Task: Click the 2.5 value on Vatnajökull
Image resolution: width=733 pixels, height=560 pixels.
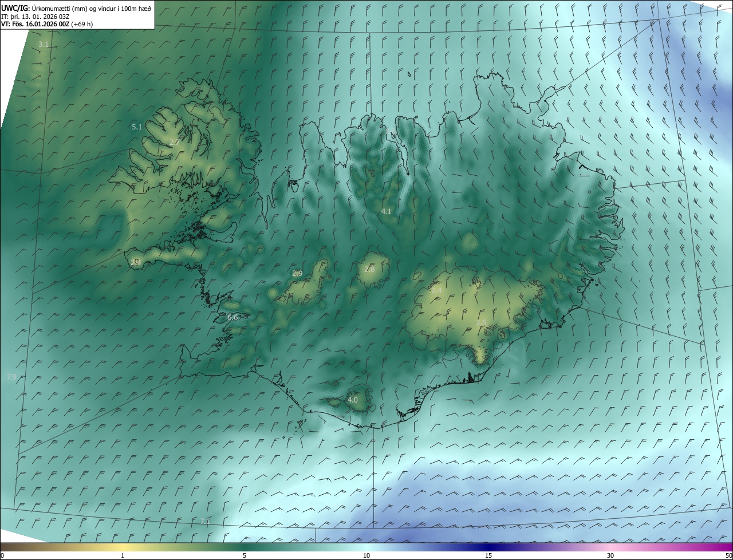Action: pyautogui.click(x=482, y=324)
